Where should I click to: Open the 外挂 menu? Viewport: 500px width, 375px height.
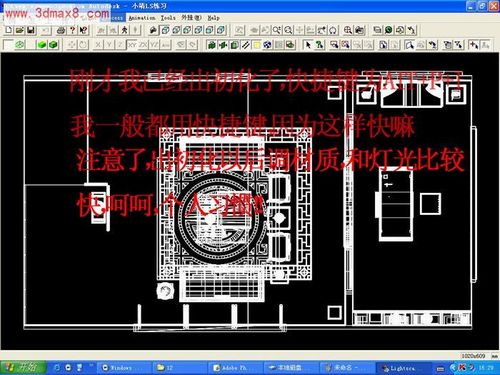(x=191, y=18)
